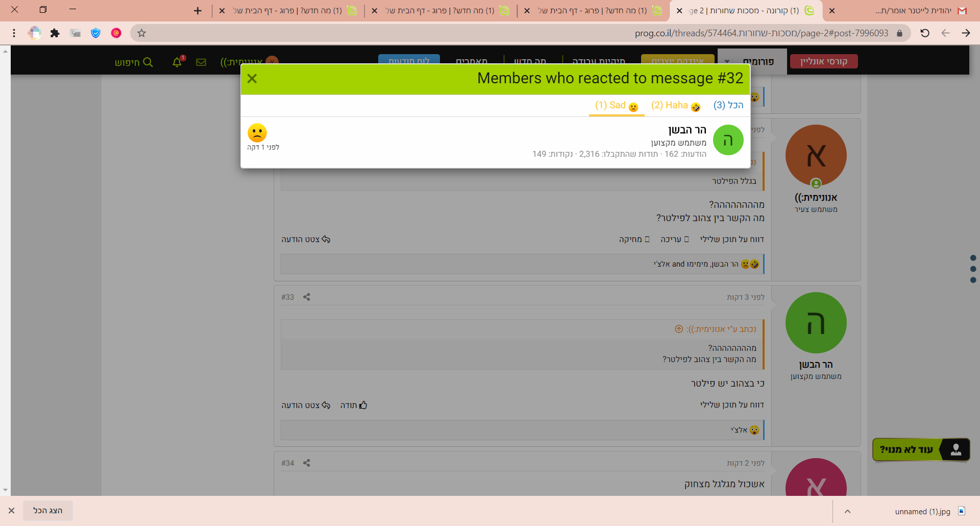Share post #34 via share icon
Screen dimensions: 980x526
(x=307, y=463)
